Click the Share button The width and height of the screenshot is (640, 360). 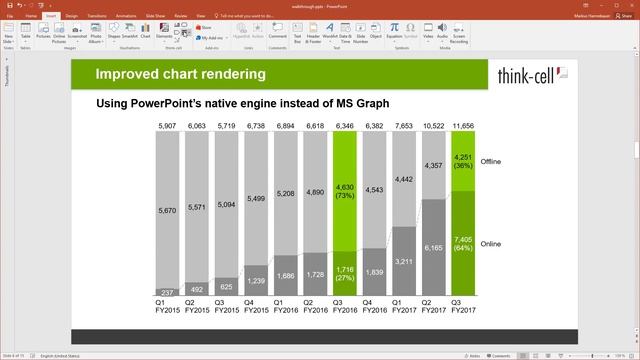(624, 16)
